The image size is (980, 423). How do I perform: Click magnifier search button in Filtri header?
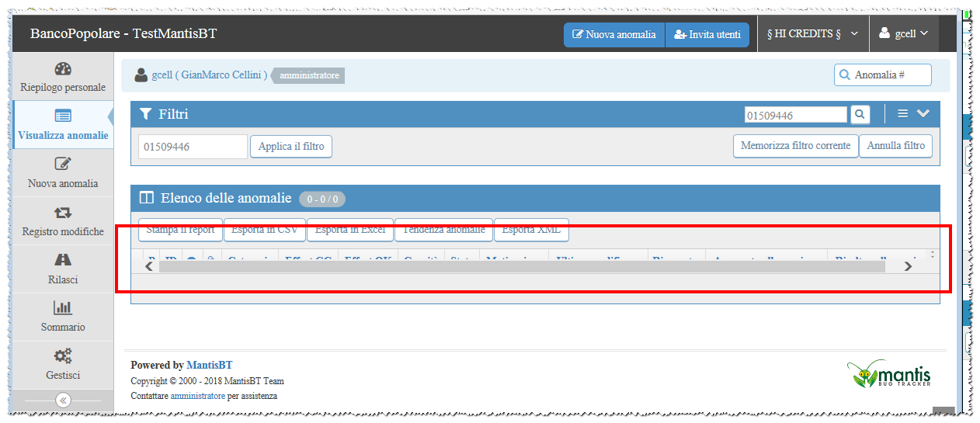[860, 114]
